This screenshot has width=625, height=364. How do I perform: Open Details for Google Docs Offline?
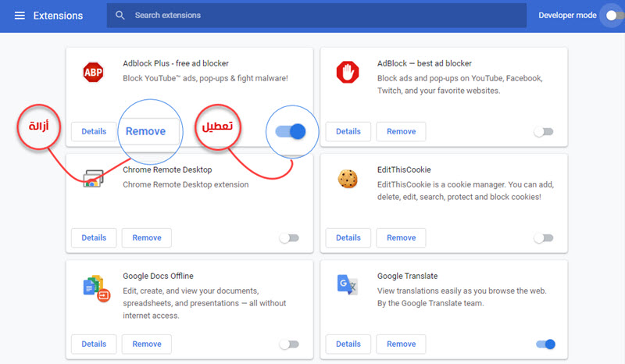[94, 344]
